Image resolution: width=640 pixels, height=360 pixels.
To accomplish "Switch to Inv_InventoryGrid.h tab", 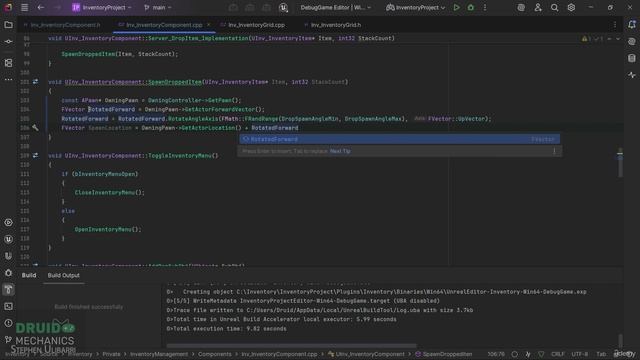I will coord(332,25).
